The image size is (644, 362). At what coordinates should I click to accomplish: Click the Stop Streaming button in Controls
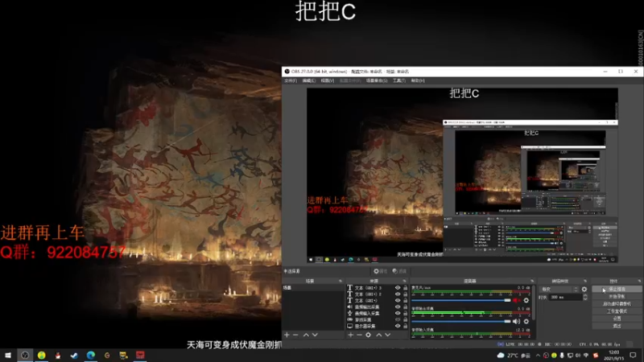pyautogui.click(x=617, y=290)
